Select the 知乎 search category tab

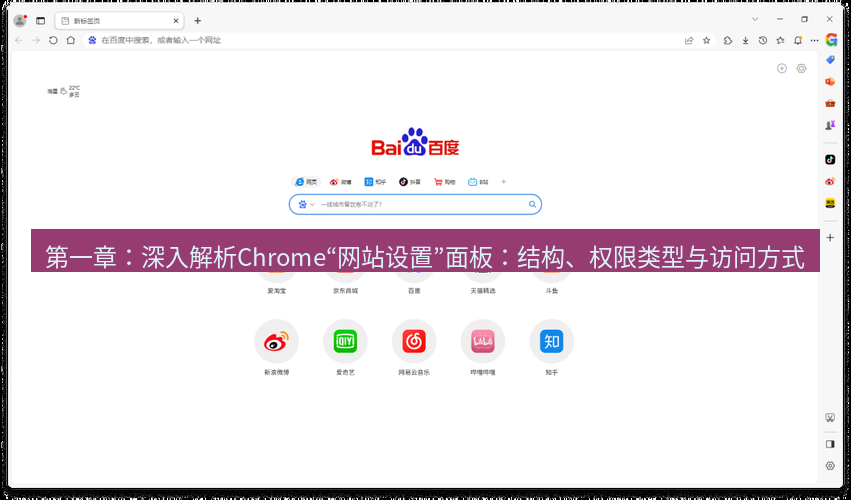(x=376, y=182)
